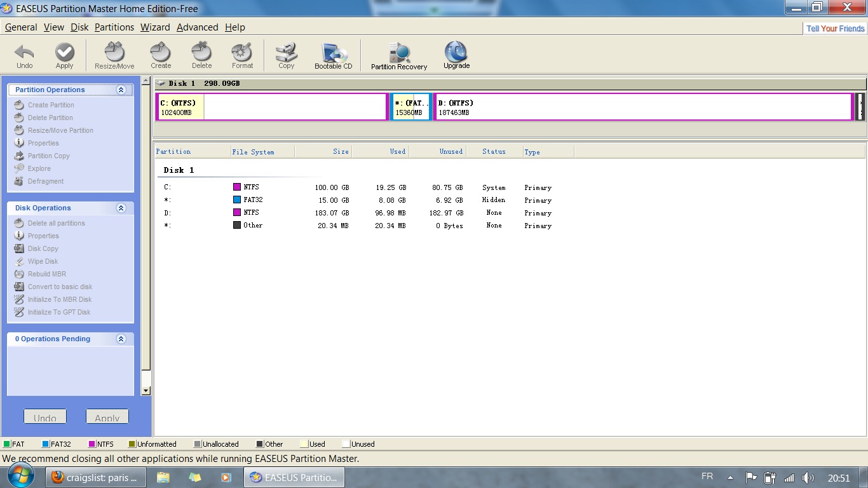Show hidden system tray icons
This screenshot has width=868, height=488.
click(x=731, y=477)
